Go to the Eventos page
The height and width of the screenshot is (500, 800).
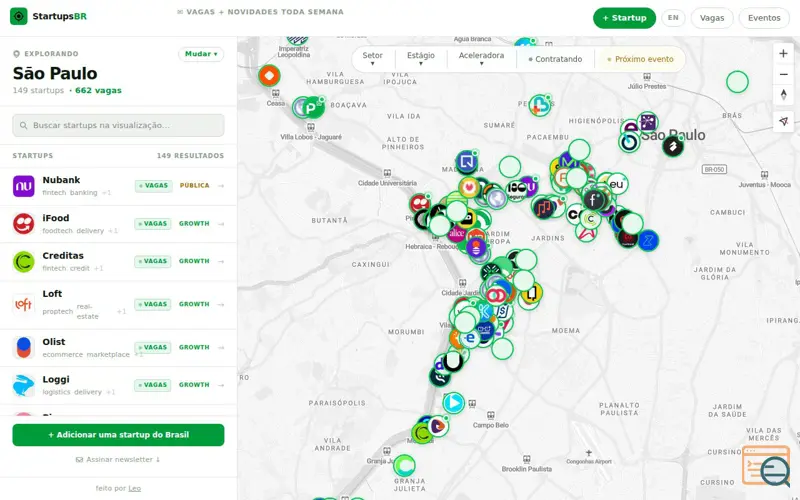[764, 18]
